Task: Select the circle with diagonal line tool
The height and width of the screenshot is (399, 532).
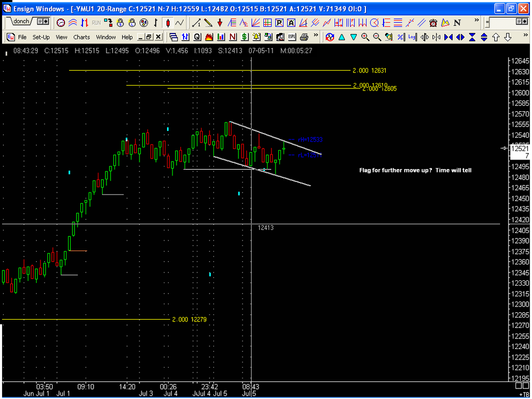Action: coord(374,23)
